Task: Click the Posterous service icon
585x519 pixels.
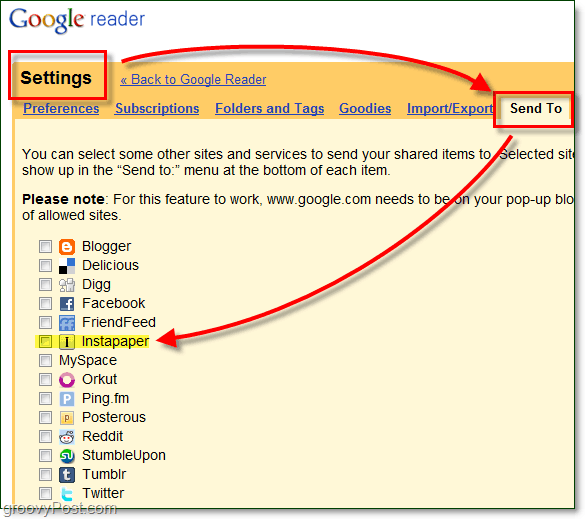Action: pyautogui.click(x=67, y=418)
